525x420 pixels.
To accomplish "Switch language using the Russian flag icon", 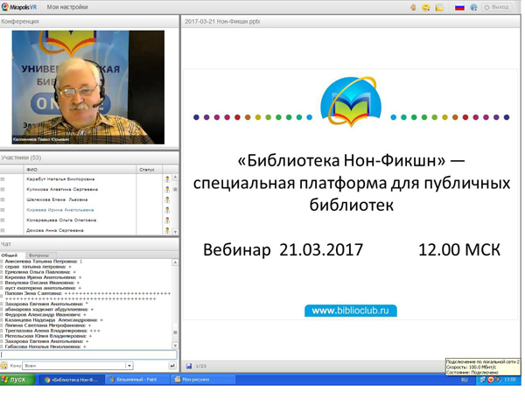I will tap(459, 7).
